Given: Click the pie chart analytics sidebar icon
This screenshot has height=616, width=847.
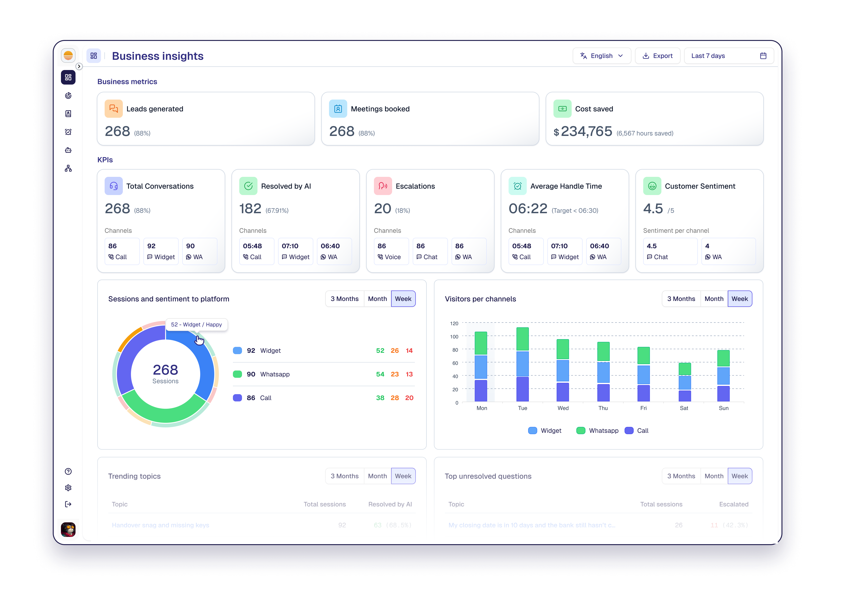Looking at the screenshot, I should pyautogui.click(x=68, y=95).
